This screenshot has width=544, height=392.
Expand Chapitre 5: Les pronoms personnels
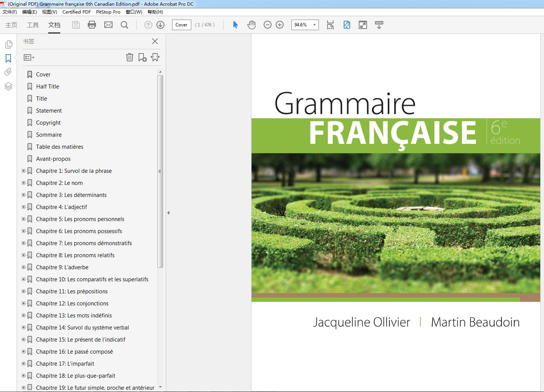(x=23, y=219)
